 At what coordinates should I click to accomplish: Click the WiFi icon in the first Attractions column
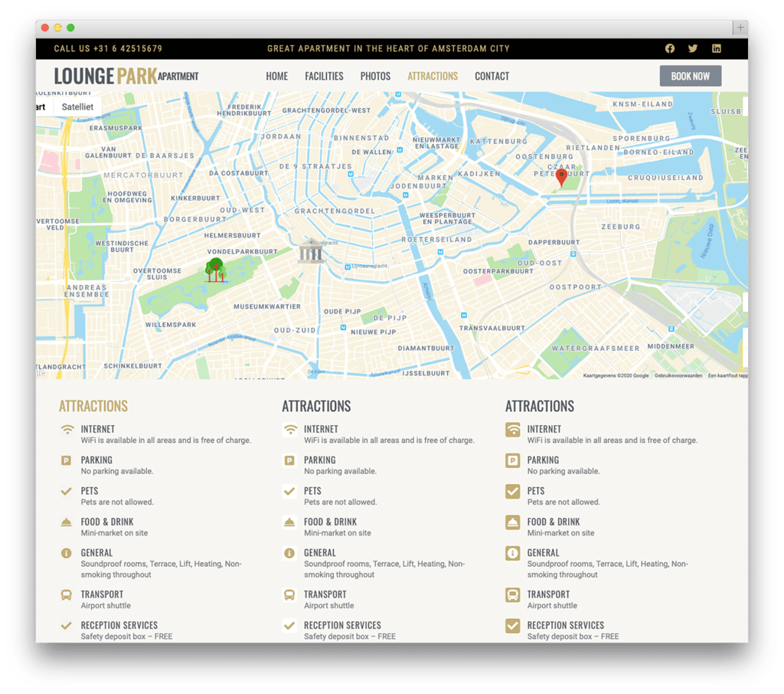pyautogui.click(x=67, y=429)
